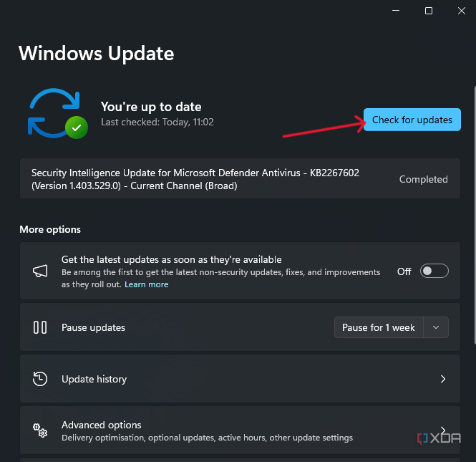This screenshot has height=462, width=476.
Task: Open the Learn more link
Action: coord(146,284)
